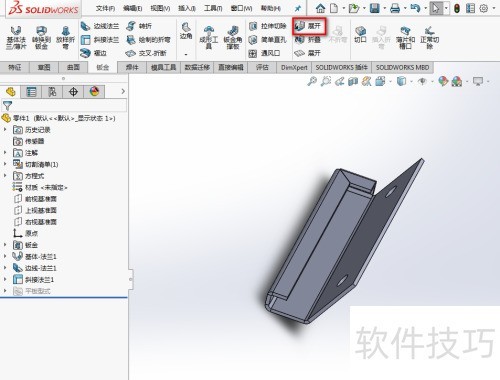Switch to the ConfigurationManager tree tab
The height and width of the screenshot is (380, 500).
coord(52,91)
